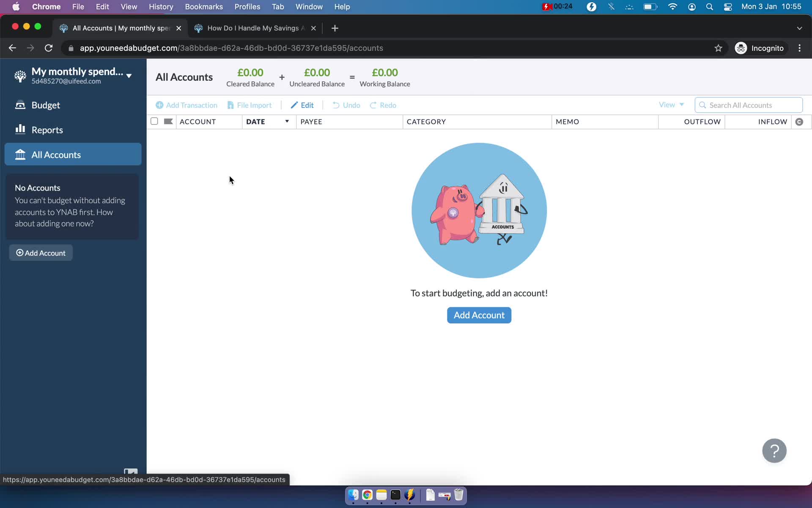
Task: Click the battery status icon
Action: [x=650, y=6]
